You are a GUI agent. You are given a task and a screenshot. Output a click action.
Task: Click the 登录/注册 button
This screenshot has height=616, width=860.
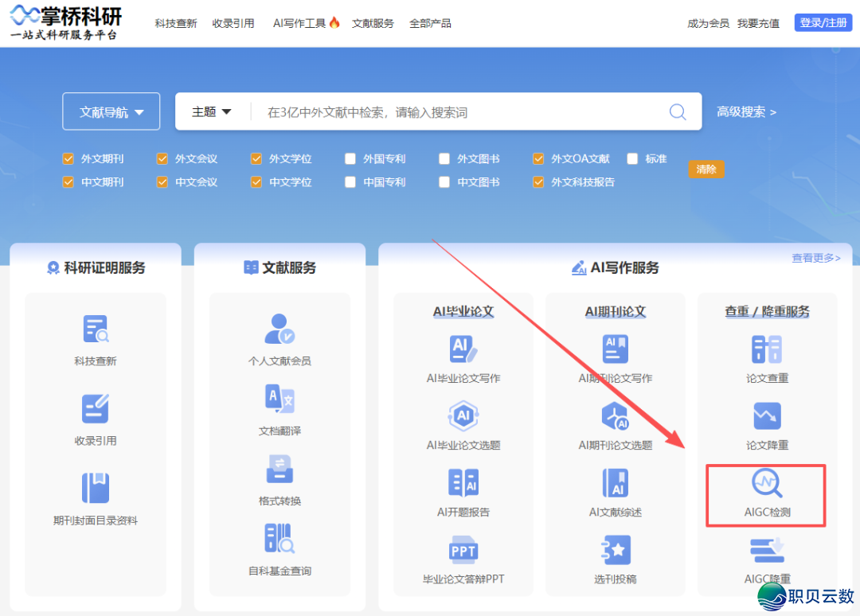(823, 22)
